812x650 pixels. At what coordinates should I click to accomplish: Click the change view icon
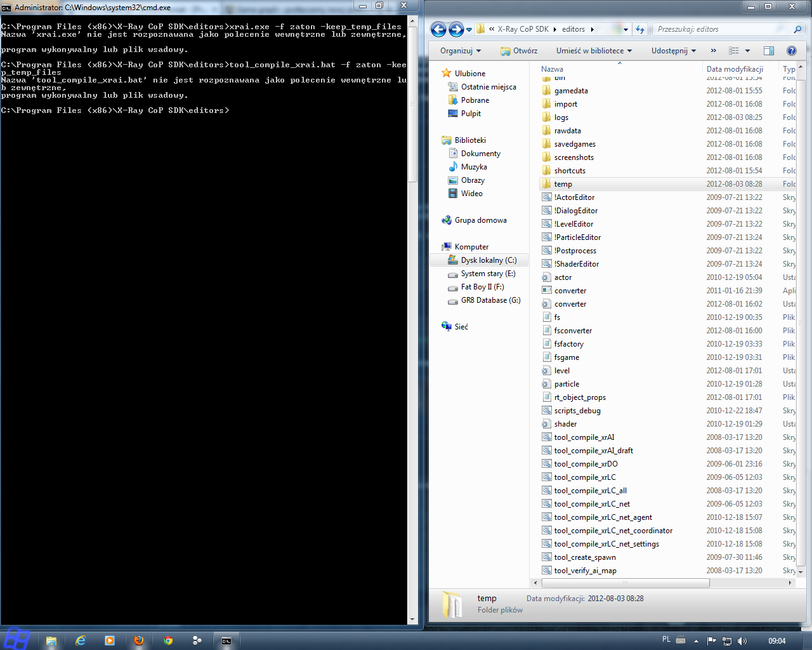click(x=734, y=51)
